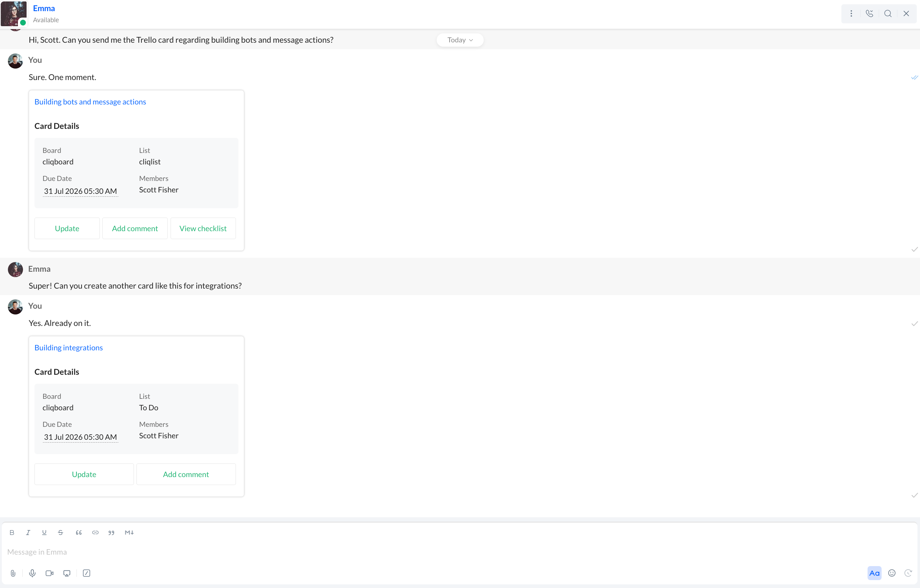Click Update on the bots and message actions card

(x=67, y=228)
